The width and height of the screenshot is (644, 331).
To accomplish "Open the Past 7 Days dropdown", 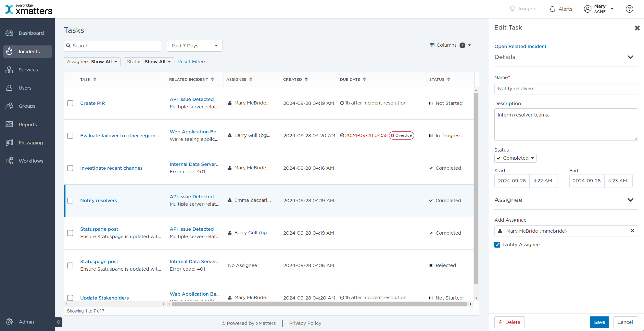I will point(195,46).
